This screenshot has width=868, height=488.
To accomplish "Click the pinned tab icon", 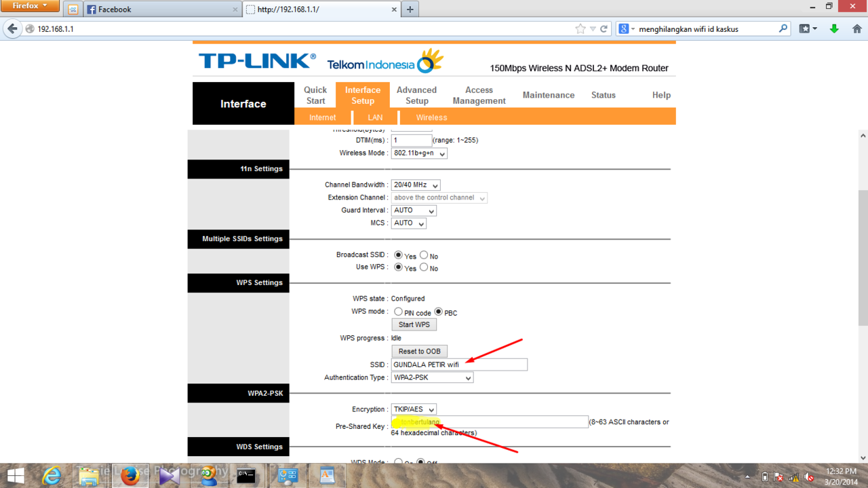I will pyautogui.click(x=73, y=10).
